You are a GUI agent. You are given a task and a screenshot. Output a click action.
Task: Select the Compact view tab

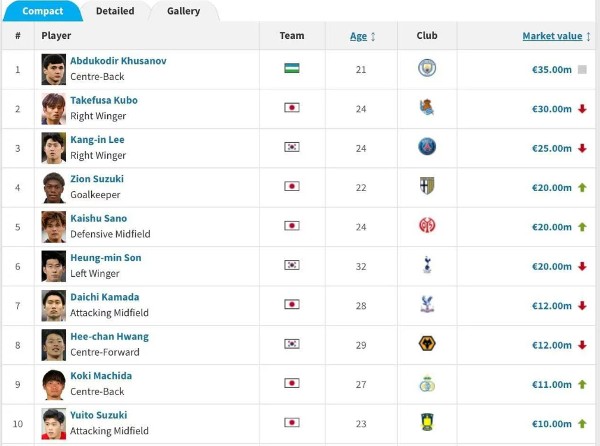click(43, 11)
